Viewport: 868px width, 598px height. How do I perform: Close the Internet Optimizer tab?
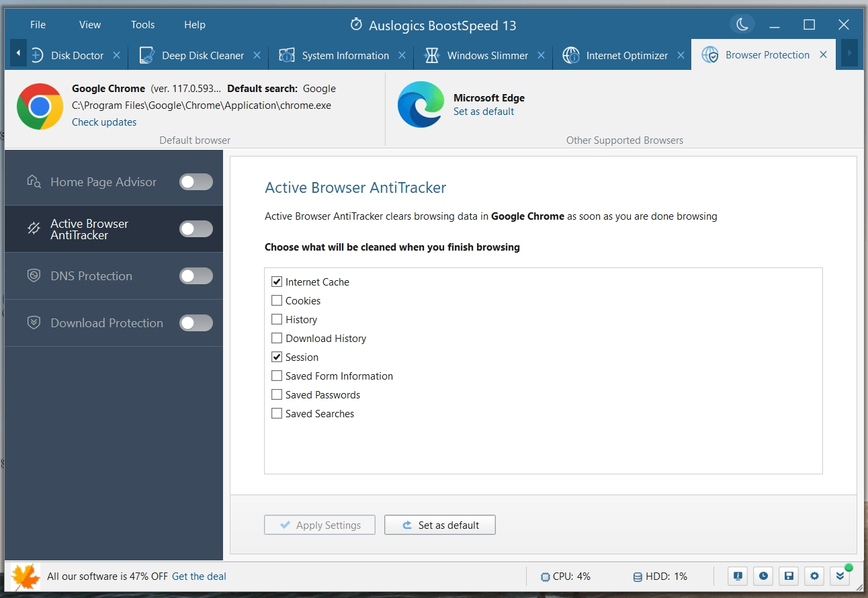(x=681, y=55)
